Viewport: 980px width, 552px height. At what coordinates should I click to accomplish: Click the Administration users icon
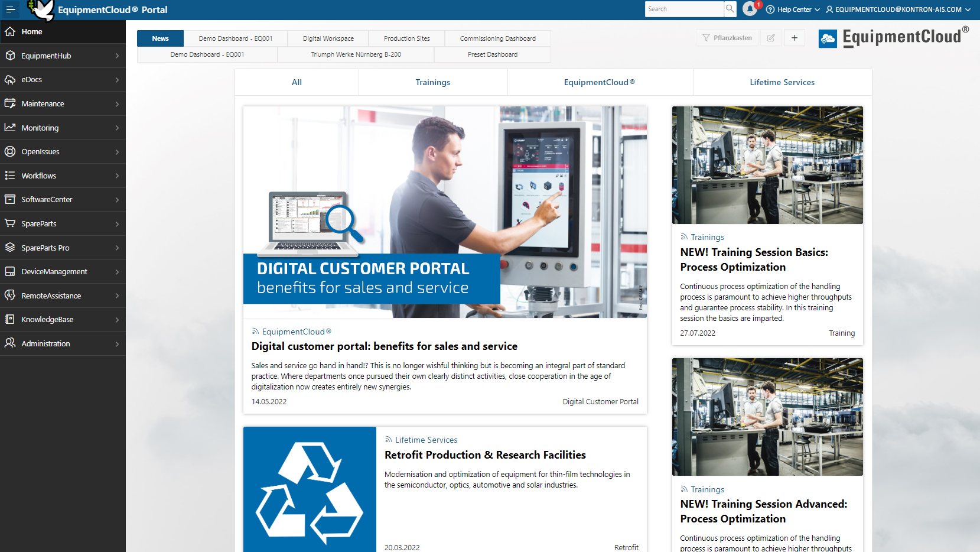point(10,343)
